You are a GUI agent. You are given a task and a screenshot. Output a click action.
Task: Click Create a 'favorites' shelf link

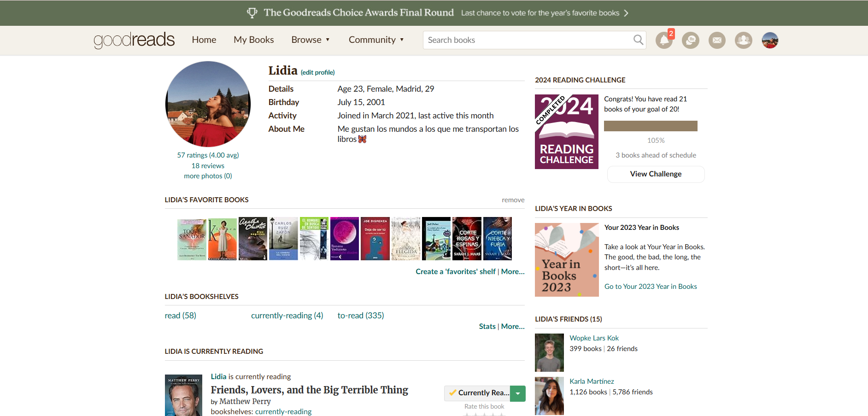click(455, 272)
